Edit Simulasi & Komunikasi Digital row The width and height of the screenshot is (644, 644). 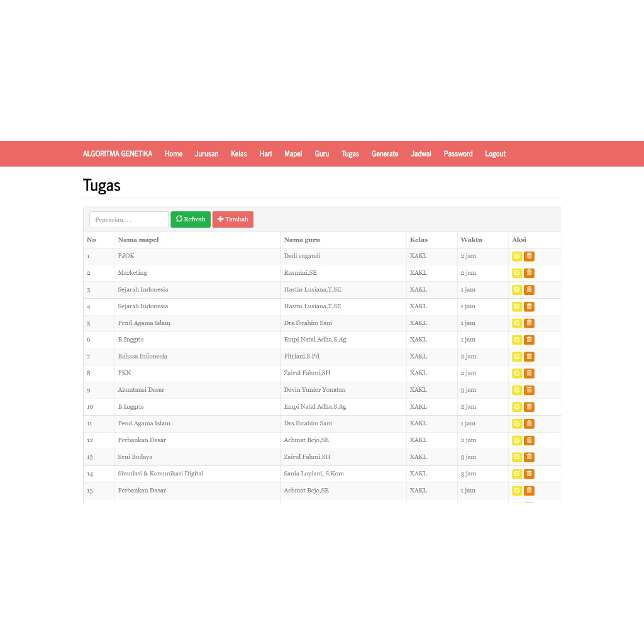pos(517,474)
